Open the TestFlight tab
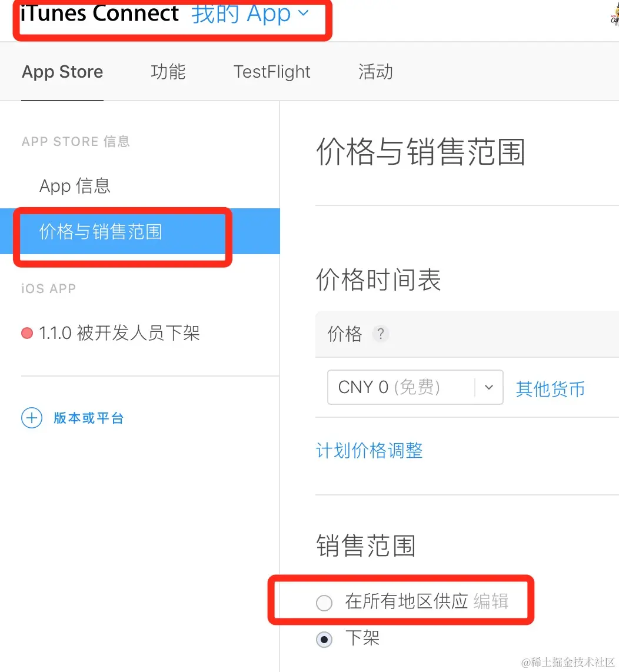This screenshot has width=619, height=672. click(x=272, y=72)
